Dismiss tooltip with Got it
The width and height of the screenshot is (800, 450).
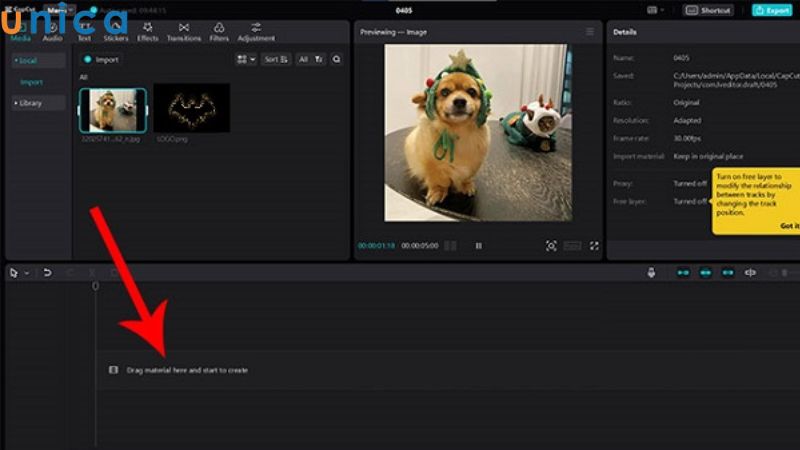tap(789, 226)
